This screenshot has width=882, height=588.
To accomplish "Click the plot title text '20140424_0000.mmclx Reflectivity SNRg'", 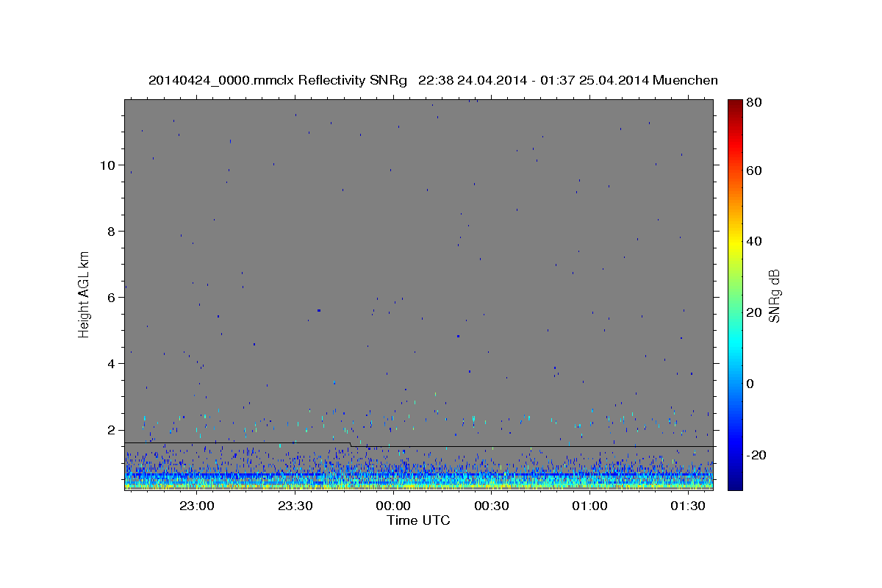I will click(x=277, y=80).
